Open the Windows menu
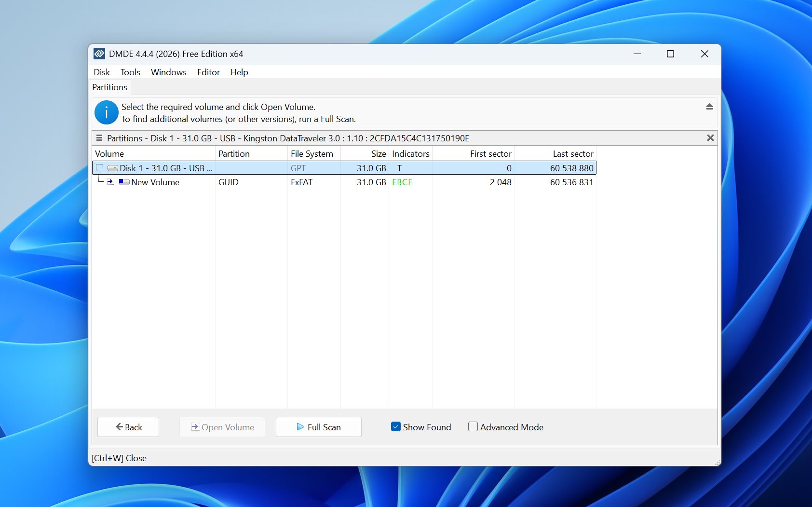 169,72
